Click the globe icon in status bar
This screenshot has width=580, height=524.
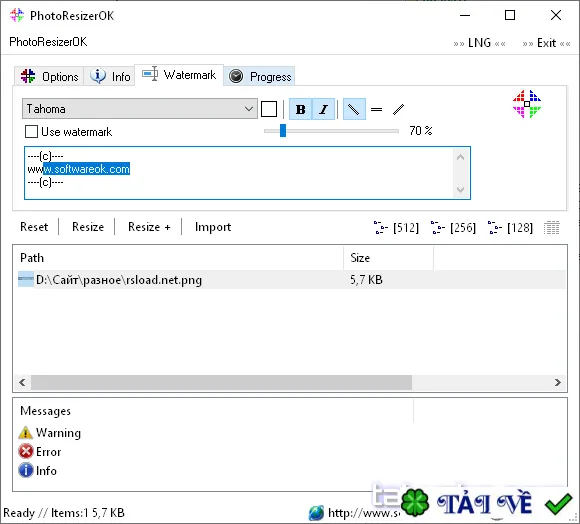[x=316, y=513]
